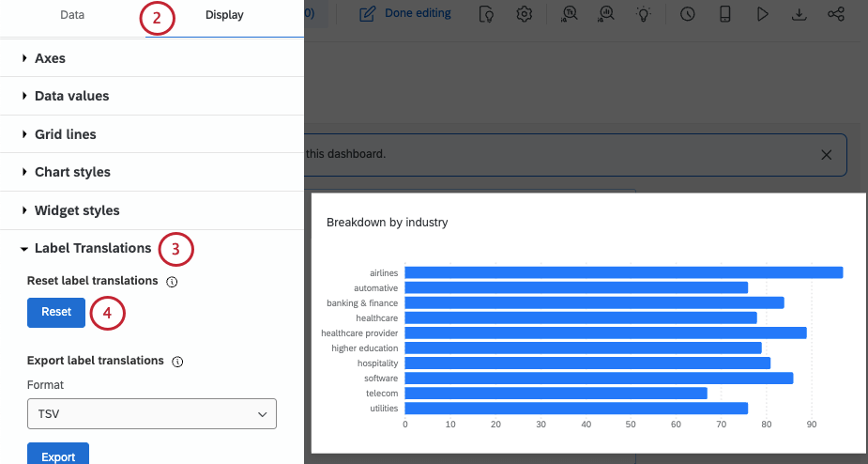
Task: Close the dashboard notification banner
Action: 826,155
